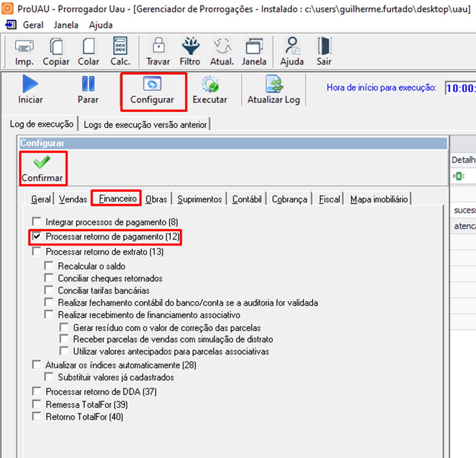Click the Sair exit door icon
The width and height of the screenshot is (476, 458).
(x=324, y=46)
